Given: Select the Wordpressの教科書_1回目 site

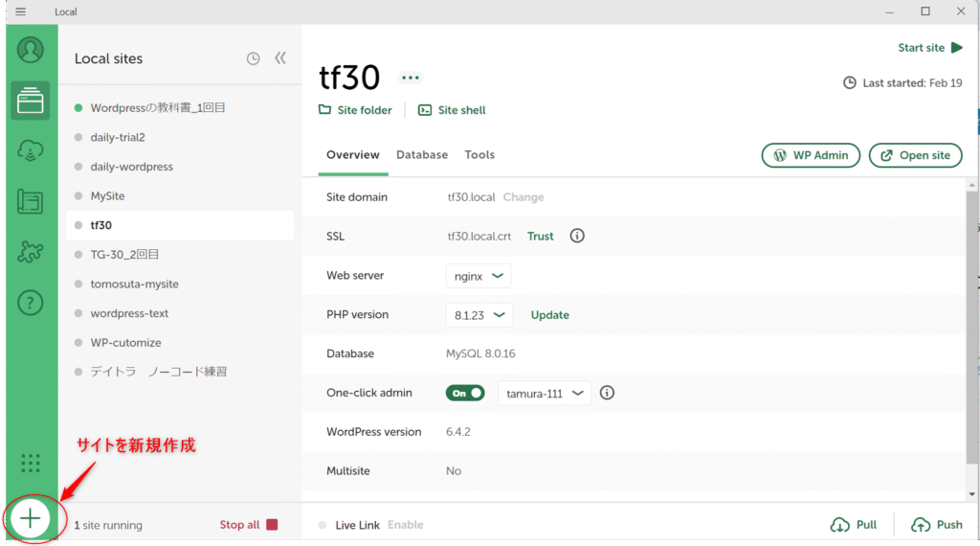Looking at the screenshot, I should (180, 107).
